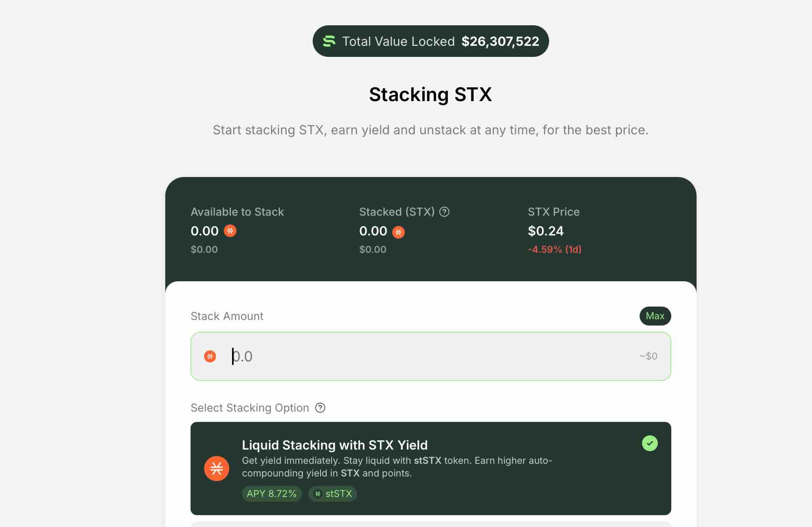Click STX coin icon beside Stacked amount

click(398, 232)
